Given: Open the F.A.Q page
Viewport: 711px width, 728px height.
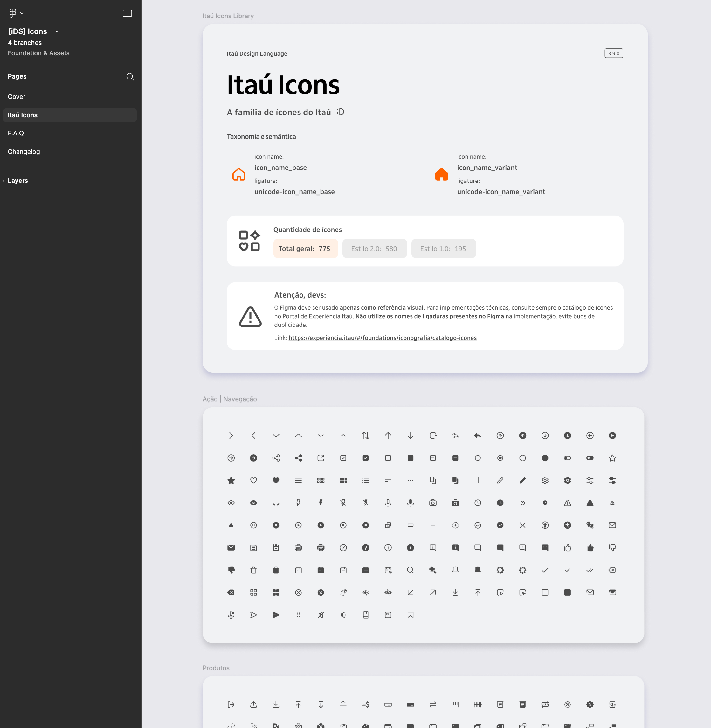Looking at the screenshot, I should [x=16, y=133].
